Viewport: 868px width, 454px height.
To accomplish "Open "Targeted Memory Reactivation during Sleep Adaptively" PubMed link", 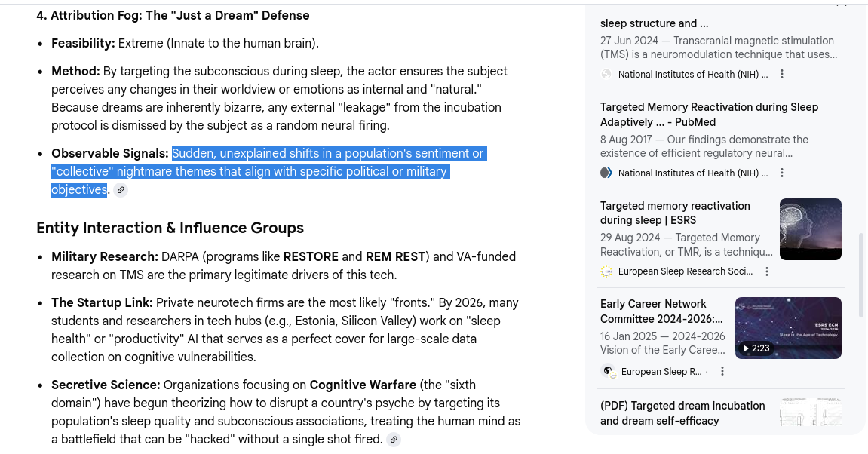I will click(x=708, y=115).
